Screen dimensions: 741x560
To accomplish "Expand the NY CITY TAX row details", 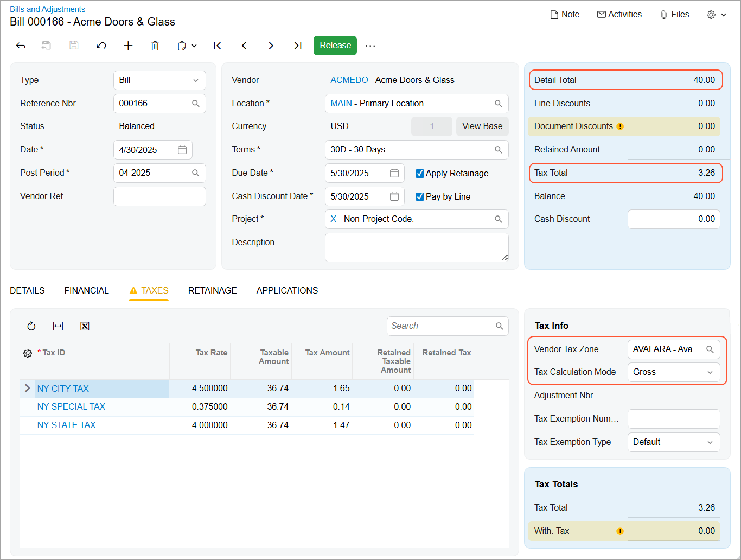I will click(27, 388).
